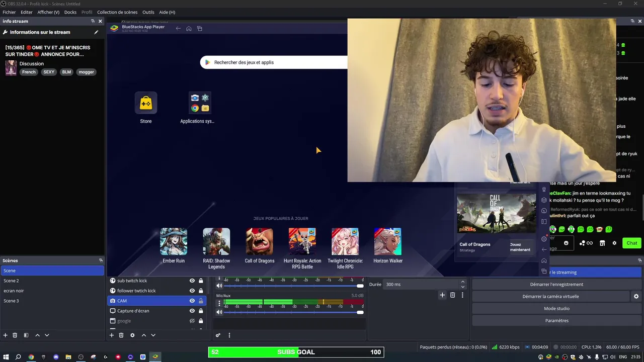Move selected source down in list
Screen dimensions: 644x362
tap(153, 335)
